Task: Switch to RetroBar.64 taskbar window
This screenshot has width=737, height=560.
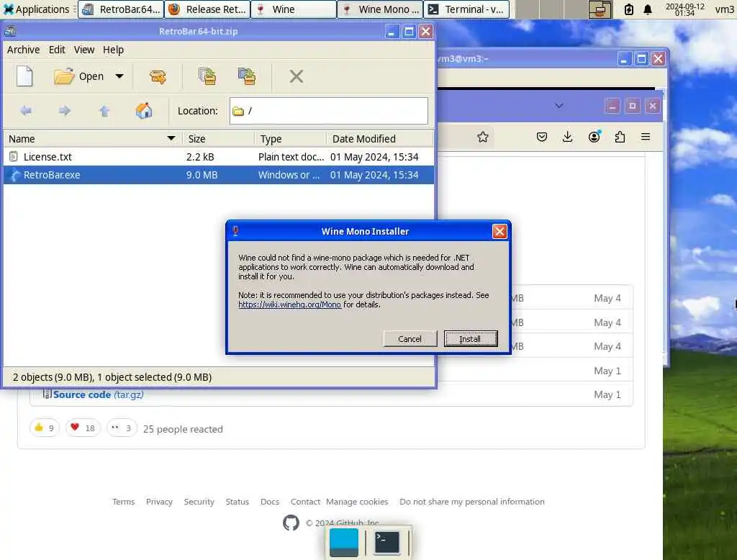Action: coord(121,9)
